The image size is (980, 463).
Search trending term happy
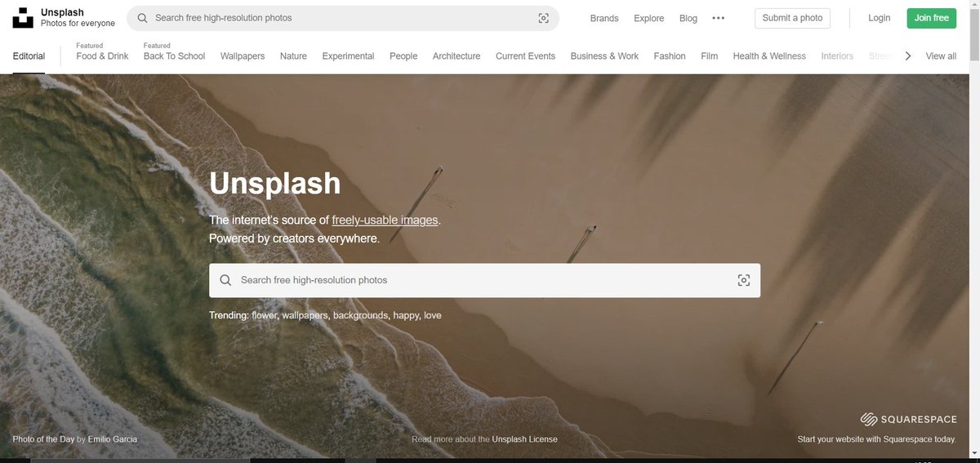point(406,315)
